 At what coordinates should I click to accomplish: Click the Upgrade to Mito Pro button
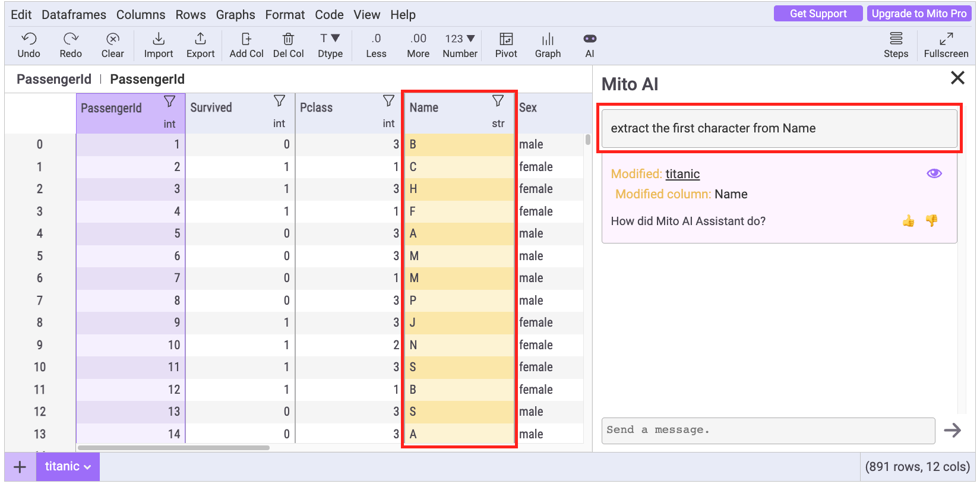[x=919, y=14]
